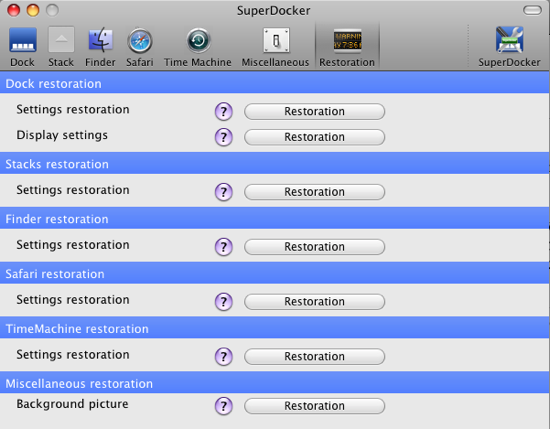Image resolution: width=550 pixels, height=429 pixels.
Task: Open the Miscellaneous switch icon pane
Action: click(275, 47)
